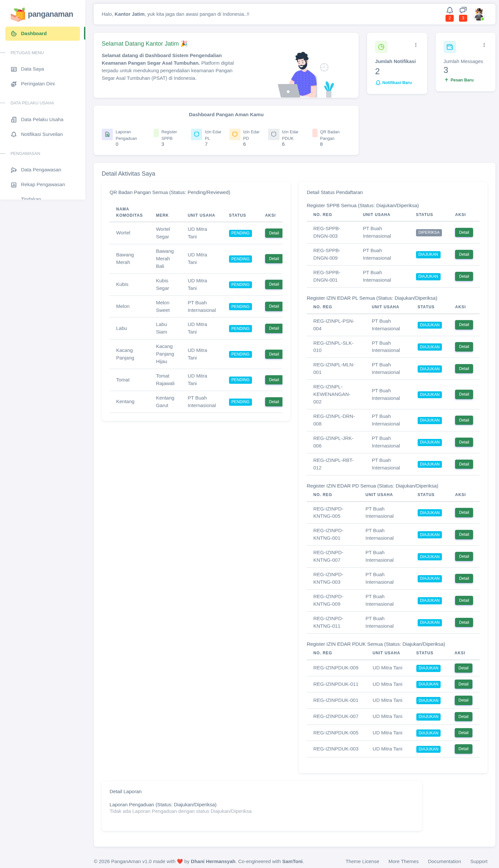499x868 pixels.
Task: Click the Data Pengawasan megaphone icon
Action: (14, 170)
